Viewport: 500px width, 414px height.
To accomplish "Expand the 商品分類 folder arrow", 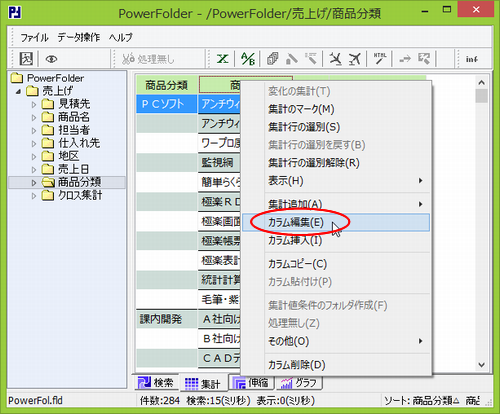I will coord(34,182).
